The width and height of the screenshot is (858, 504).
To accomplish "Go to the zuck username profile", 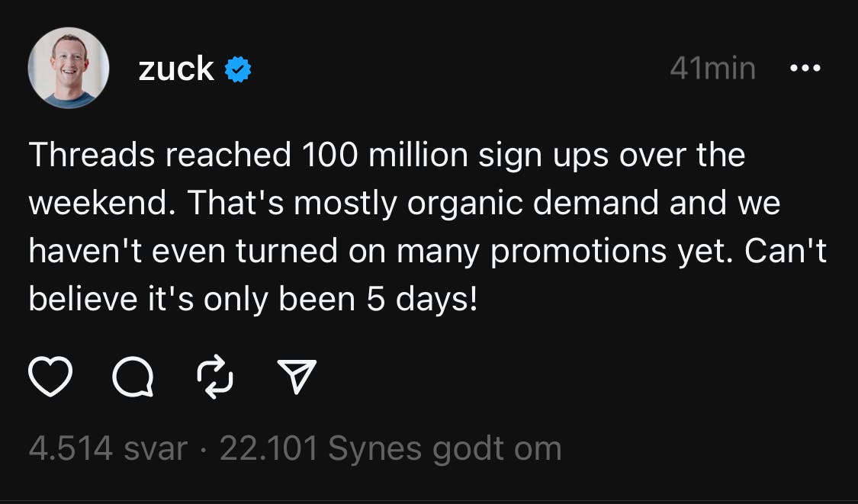I will (176, 69).
